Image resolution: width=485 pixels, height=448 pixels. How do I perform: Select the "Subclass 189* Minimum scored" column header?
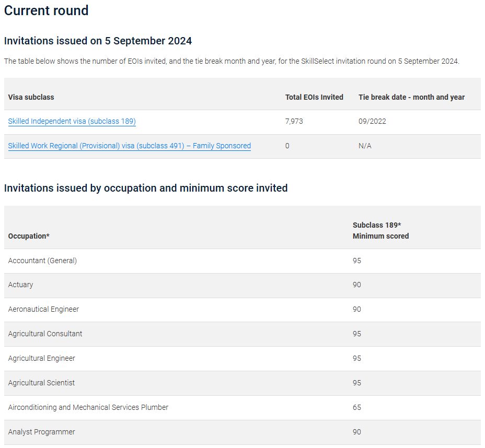click(x=380, y=230)
